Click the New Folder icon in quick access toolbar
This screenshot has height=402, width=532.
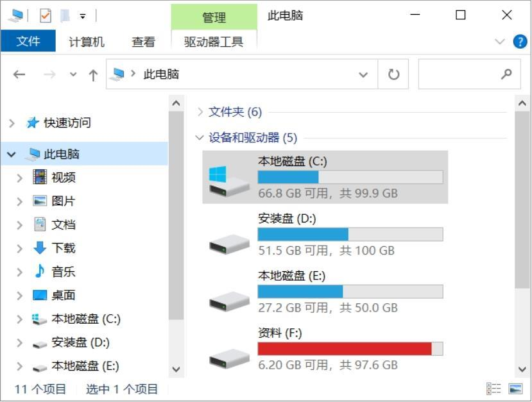click(x=65, y=15)
